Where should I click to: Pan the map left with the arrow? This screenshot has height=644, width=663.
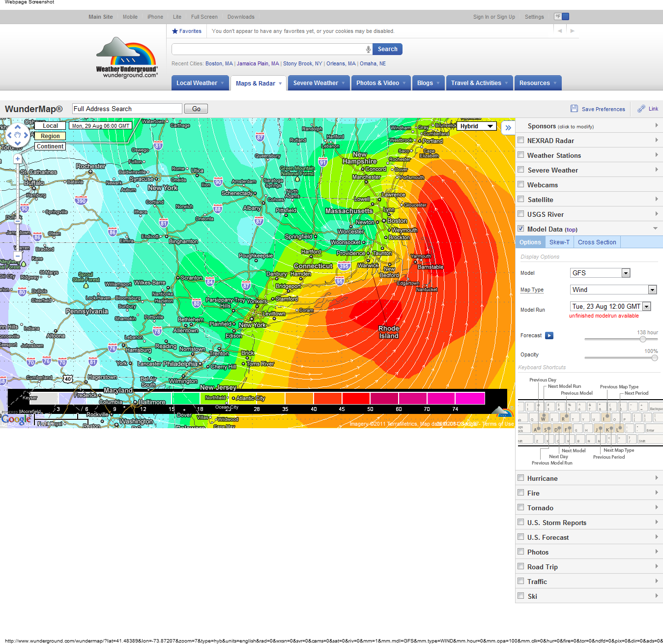tap(9, 135)
